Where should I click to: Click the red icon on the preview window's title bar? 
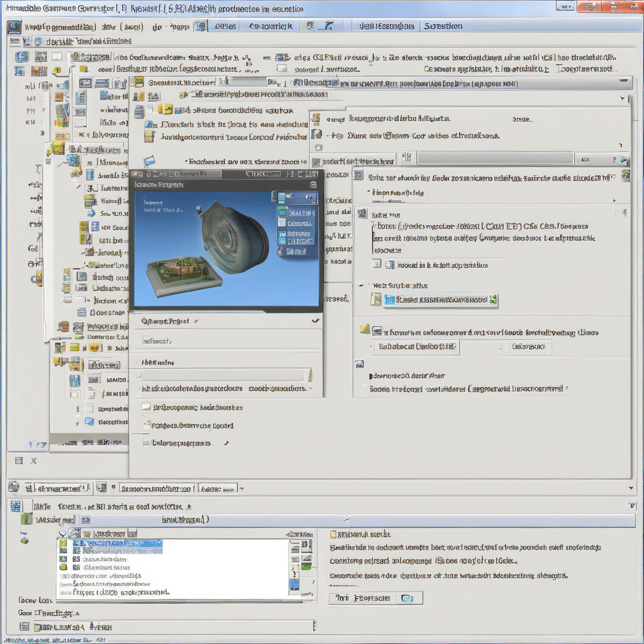135,175
